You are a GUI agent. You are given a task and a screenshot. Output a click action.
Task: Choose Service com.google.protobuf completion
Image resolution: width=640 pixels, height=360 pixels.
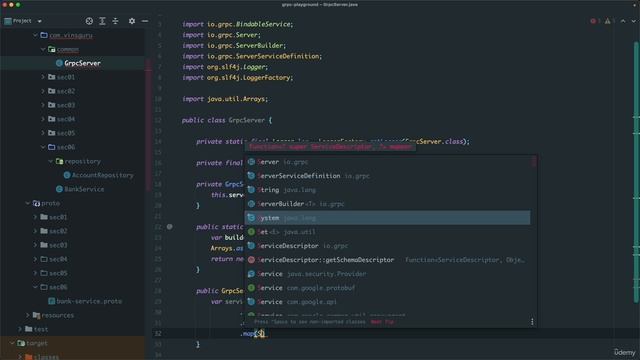pyautogui.click(x=387, y=288)
